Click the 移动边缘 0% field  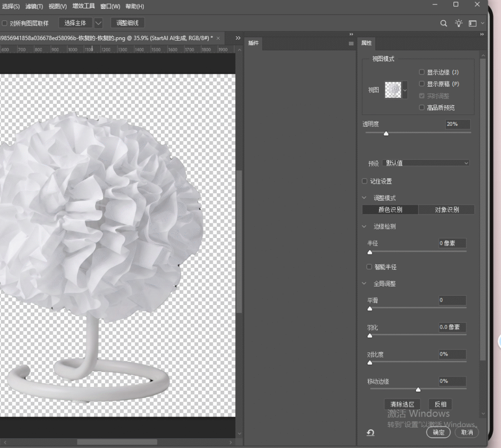point(452,381)
